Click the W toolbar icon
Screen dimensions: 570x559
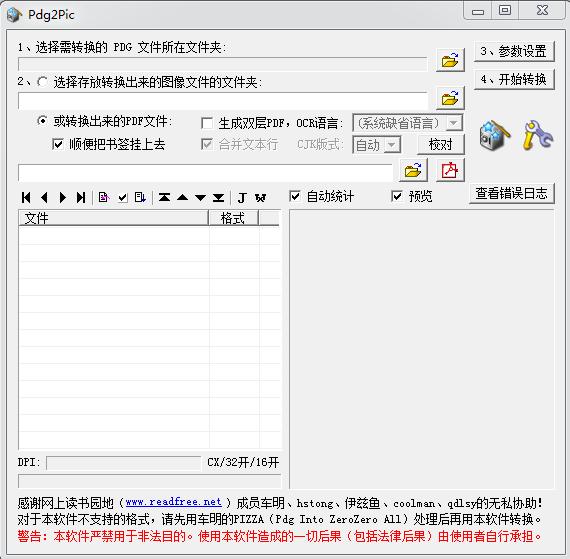pos(260,198)
